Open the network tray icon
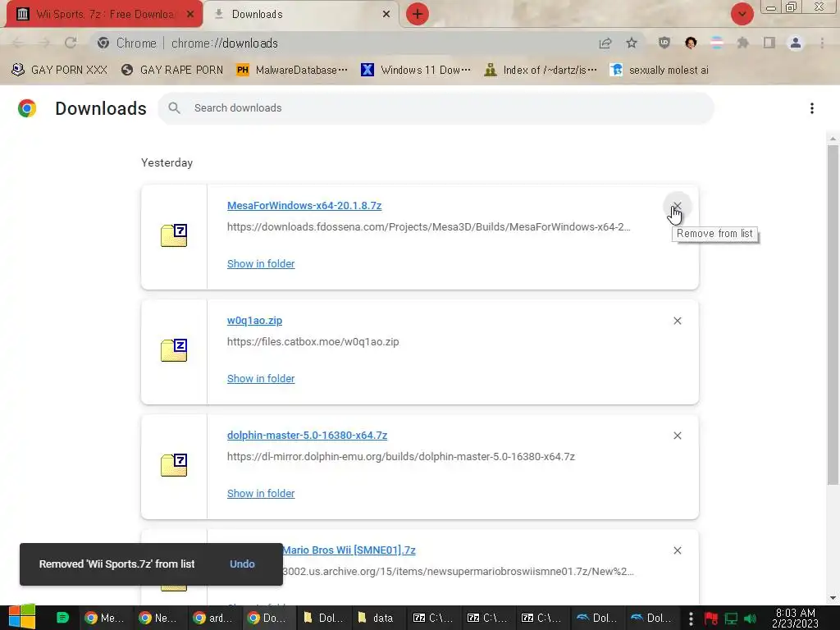840x630 pixels. coord(731,619)
